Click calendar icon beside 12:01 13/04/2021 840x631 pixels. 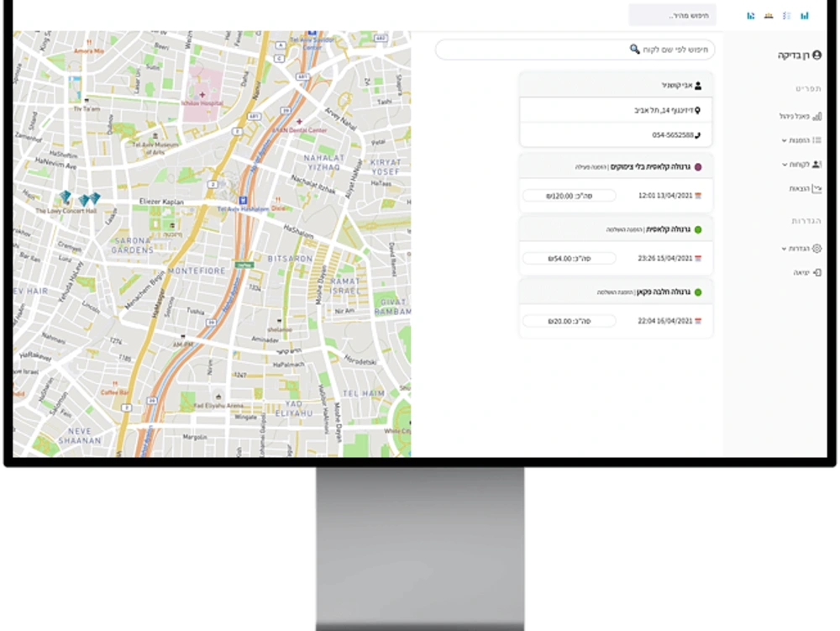698,196
